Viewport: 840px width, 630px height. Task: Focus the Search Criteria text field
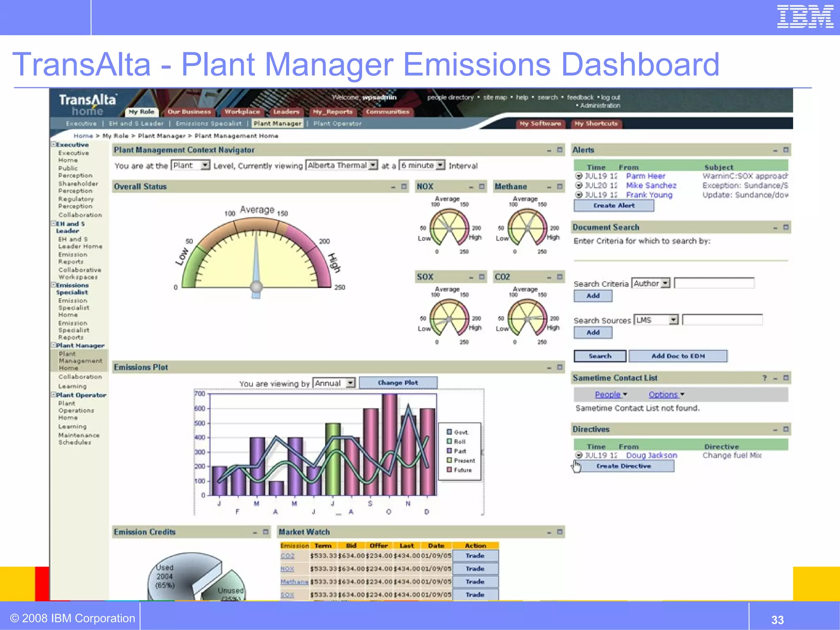click(x=714, y=283)
